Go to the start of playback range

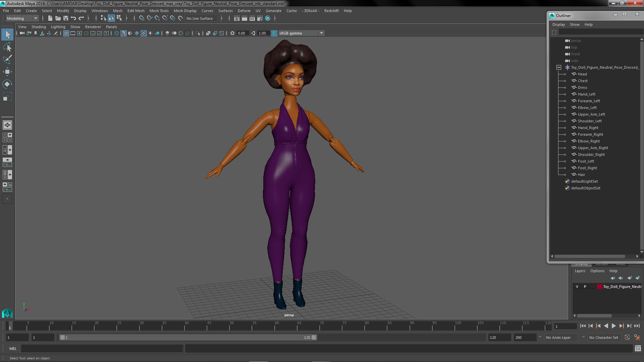tap(583, 326)
